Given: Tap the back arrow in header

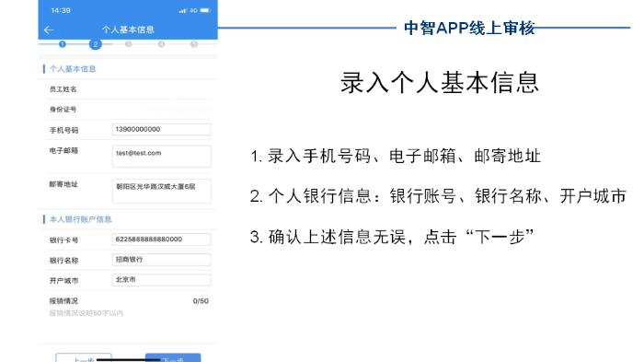Looking at the screenshot, I should click(49, 29).
